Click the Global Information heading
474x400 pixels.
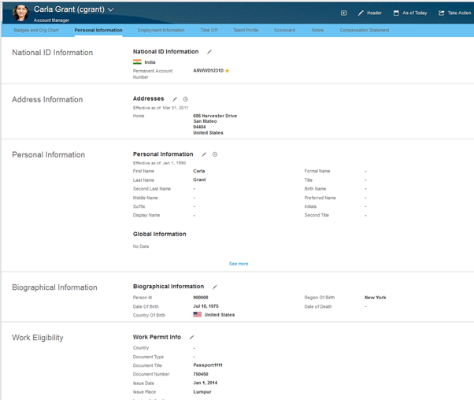[159, 234]
